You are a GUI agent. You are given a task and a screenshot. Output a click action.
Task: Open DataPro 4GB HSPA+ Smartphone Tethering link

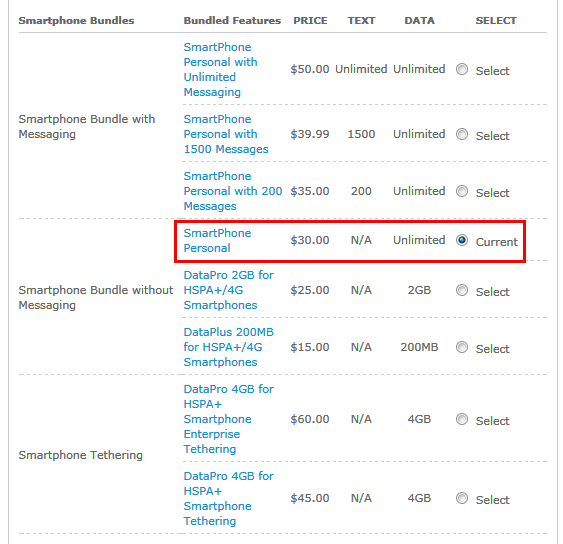click(229, 498)
